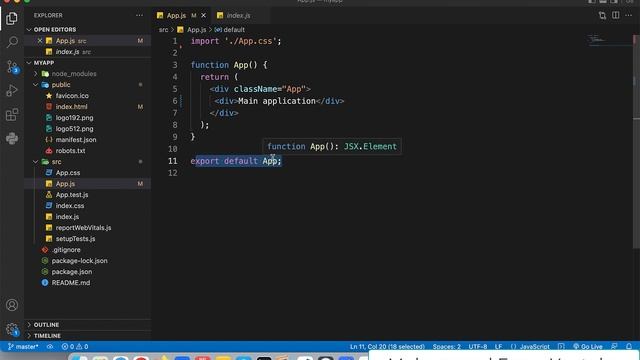The width and height of the screenshot is (640, 360).
Task: Click the editor vertical scrollbar
Action: click(x=636, y=141)
